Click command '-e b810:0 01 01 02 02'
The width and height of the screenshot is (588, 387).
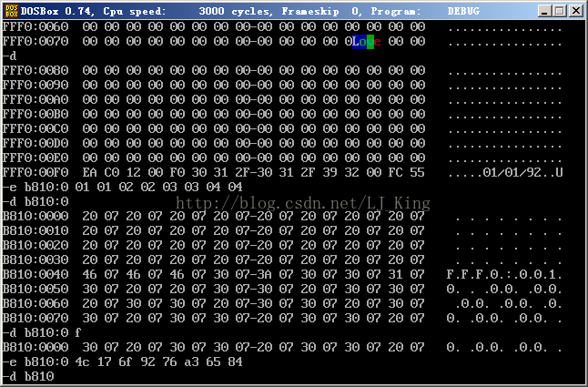coord(123,187)
